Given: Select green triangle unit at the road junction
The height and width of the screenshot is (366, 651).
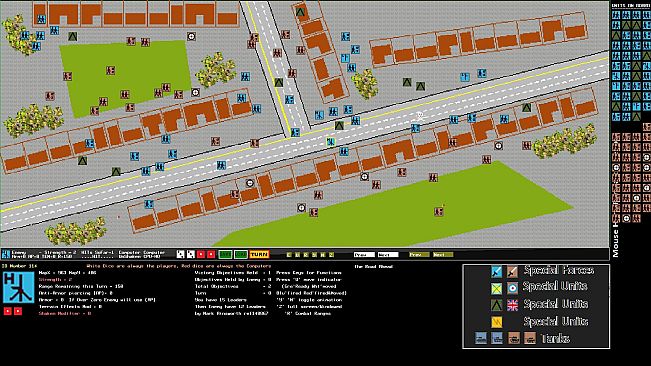Looking at the screenshot, I should [x=339, y=125].
